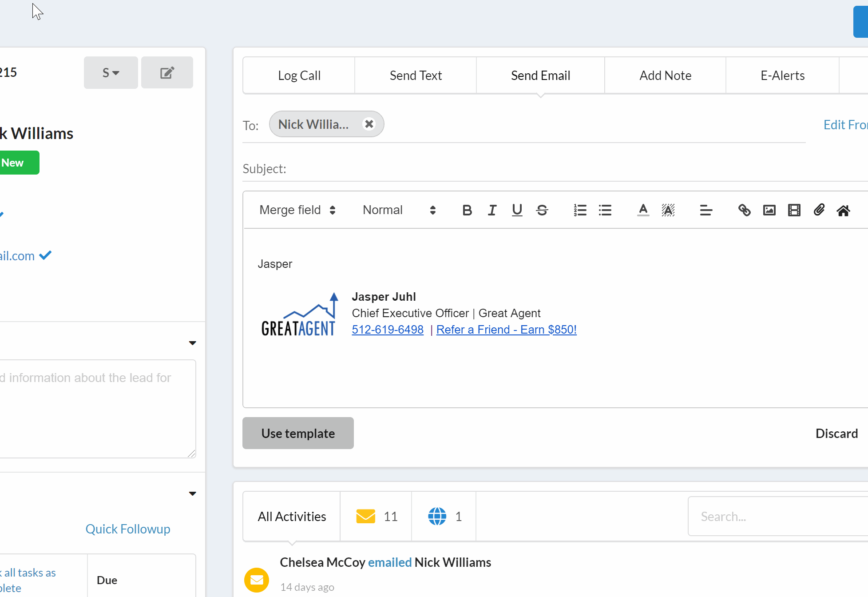Image resolution: width=868 pixels, height=597 pixels.
Task: Open the Merge field dropdown
Action: tap(297, 210)
